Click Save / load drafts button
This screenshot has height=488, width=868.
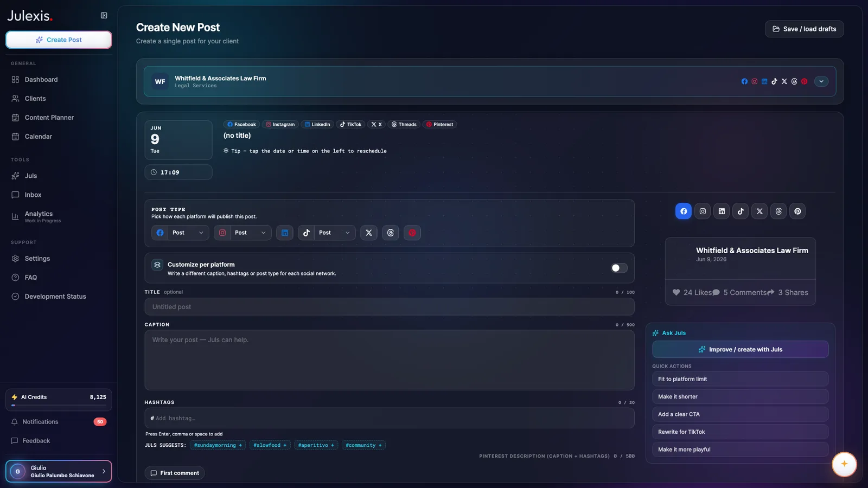click(x=805, y=29)
